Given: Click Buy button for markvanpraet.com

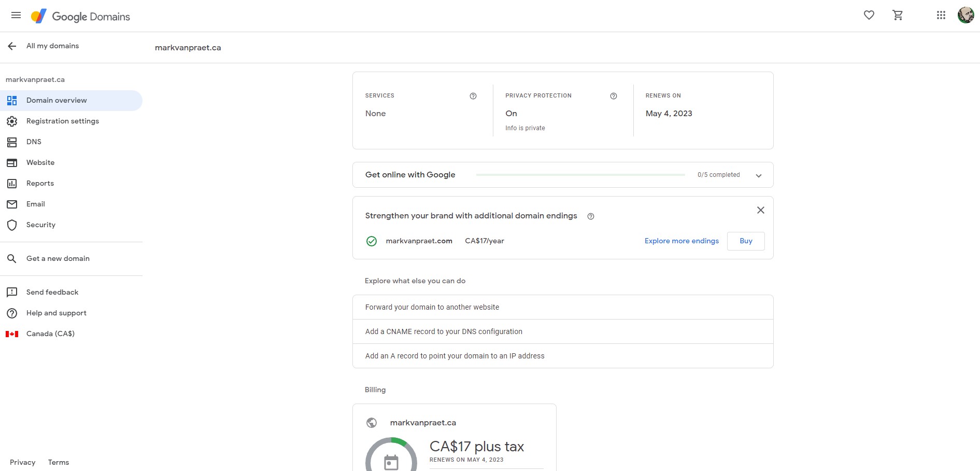Looking at the screenshot, I should pyautogui.click(x=745, y=241).
